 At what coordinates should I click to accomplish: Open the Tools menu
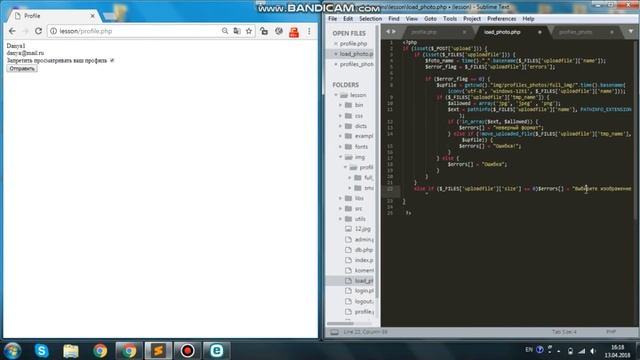450,19
